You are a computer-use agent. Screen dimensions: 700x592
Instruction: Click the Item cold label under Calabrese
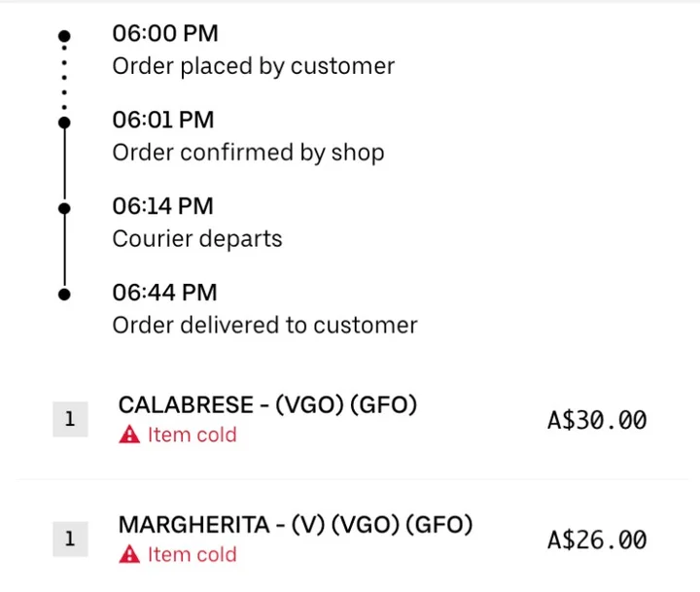192,435
